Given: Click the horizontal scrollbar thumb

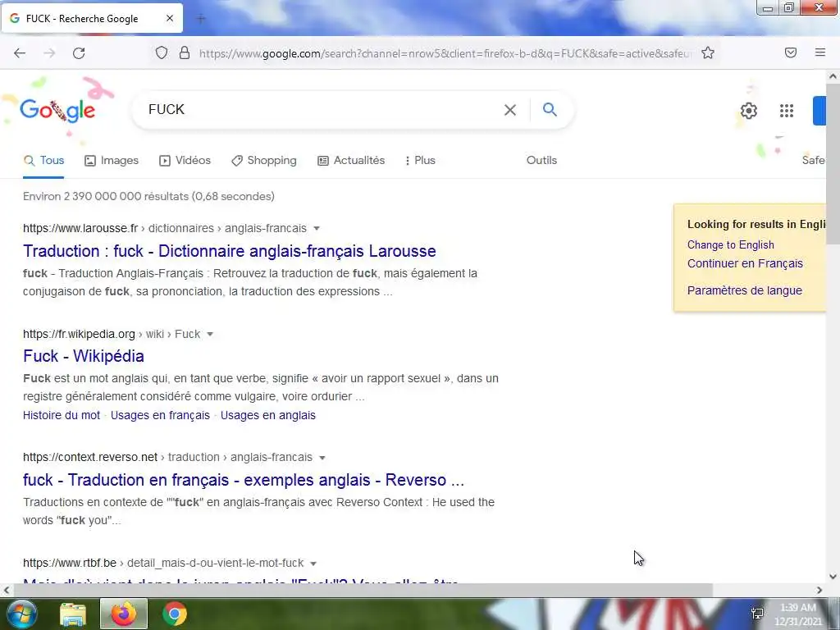Looking at the screenshot, I should (x=363, y=591).
